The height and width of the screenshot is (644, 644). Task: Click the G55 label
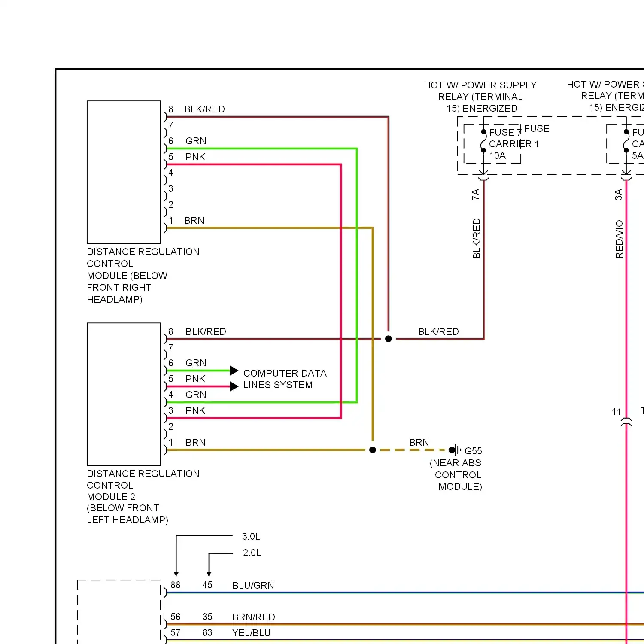pyautogui.click(x=473, y=451)
